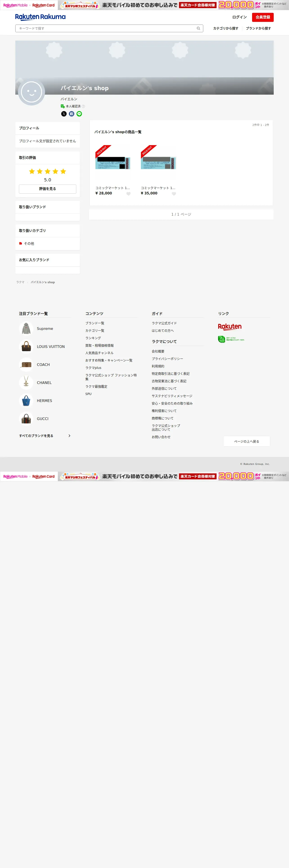289x868 pixels.
Task: Click the Supreme brand name
Action: [45, 329]
